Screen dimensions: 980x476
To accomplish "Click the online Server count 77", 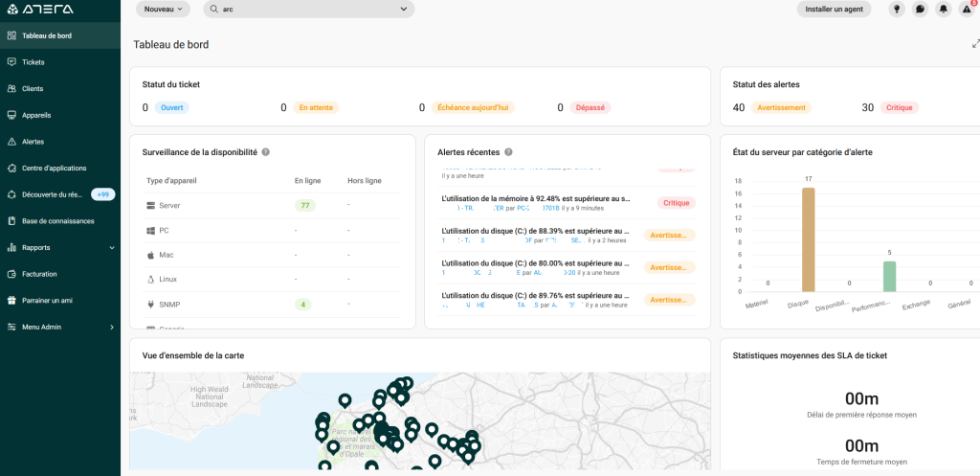I will pos(304,206).
